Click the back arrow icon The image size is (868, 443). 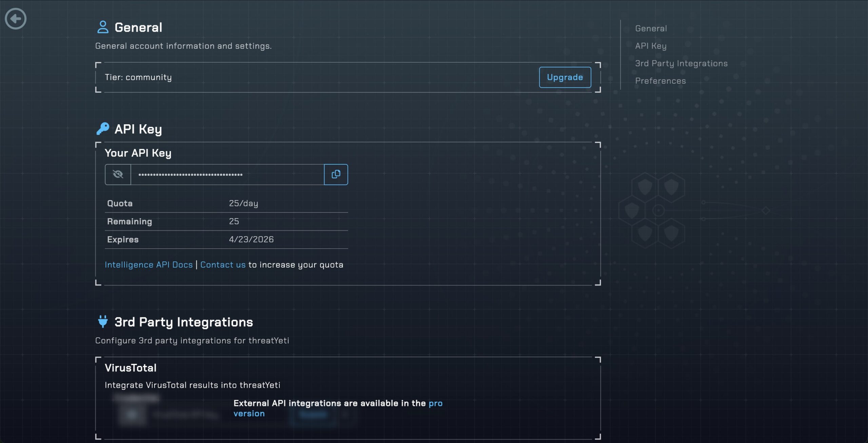click(16, 19)
